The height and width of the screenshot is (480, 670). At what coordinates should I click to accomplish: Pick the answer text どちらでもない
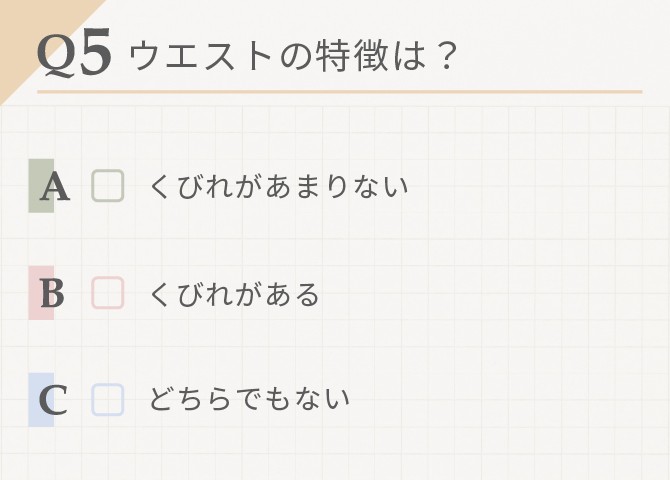coord(250,398)
